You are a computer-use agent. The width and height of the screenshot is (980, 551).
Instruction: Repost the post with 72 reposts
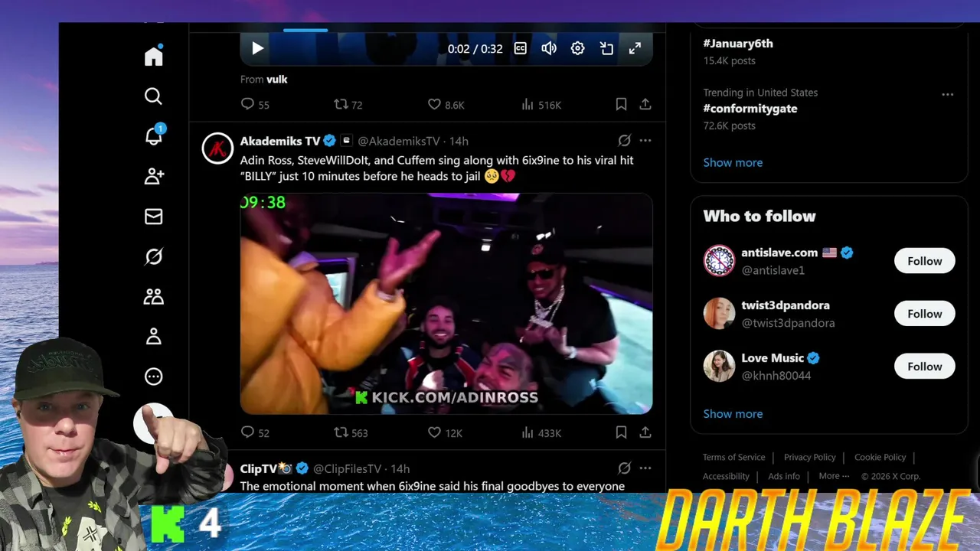[348, 104]
